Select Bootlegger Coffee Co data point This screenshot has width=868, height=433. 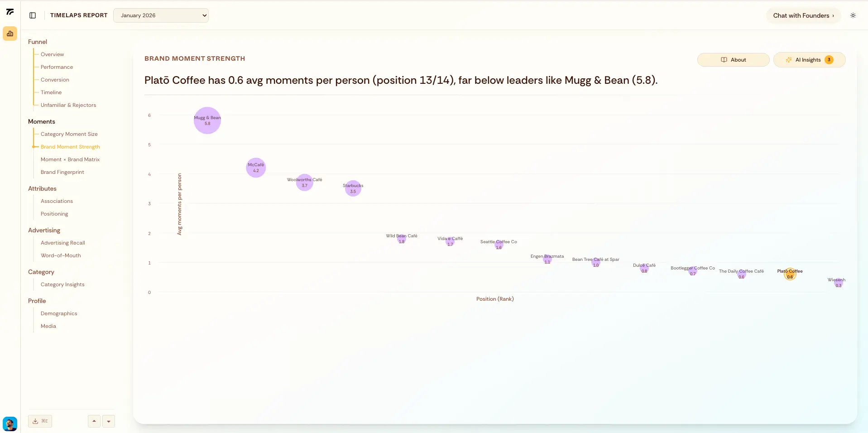pyautogui.click(x=693, y=271)
